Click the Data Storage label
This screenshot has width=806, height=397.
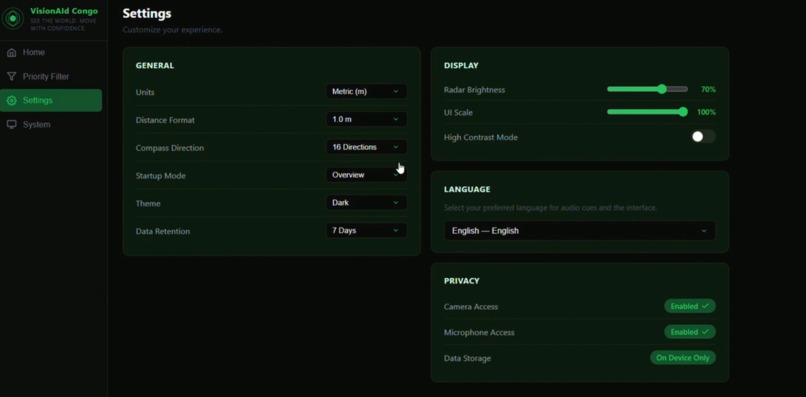(467, 358)
